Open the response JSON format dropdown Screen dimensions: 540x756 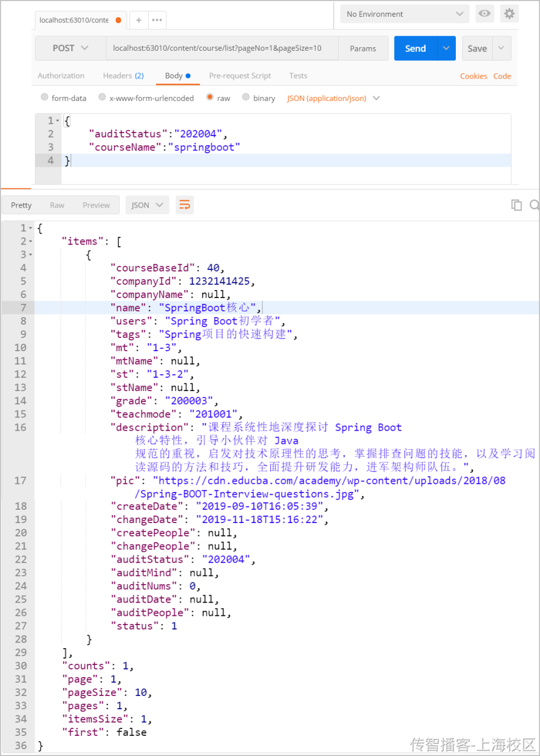147,205
